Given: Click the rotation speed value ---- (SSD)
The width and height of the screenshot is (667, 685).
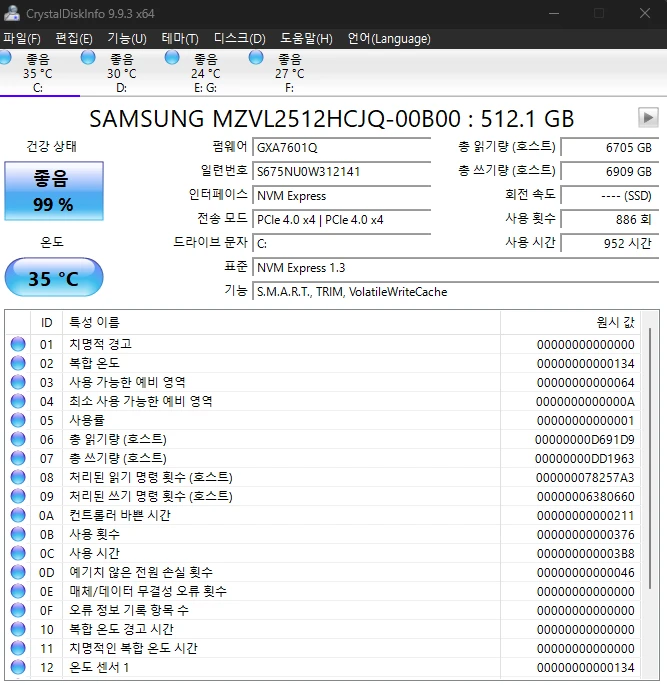Looking at the screenshot, I should (610, 195).
